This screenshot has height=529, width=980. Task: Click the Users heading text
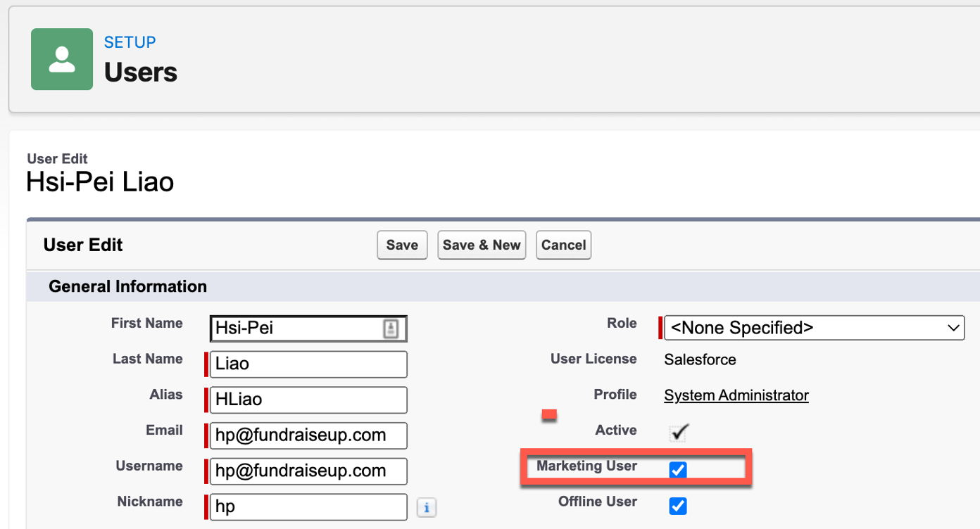tap(141, 72)
